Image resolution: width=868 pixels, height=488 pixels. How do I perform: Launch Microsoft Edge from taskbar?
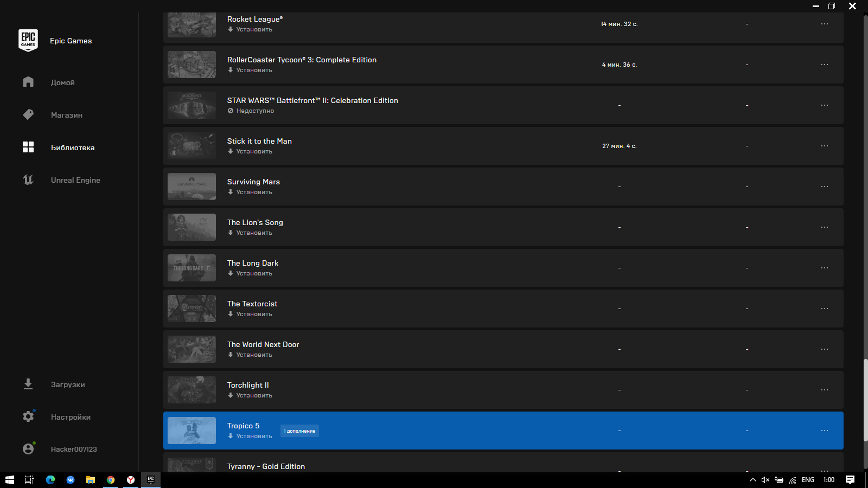point(50,480)
